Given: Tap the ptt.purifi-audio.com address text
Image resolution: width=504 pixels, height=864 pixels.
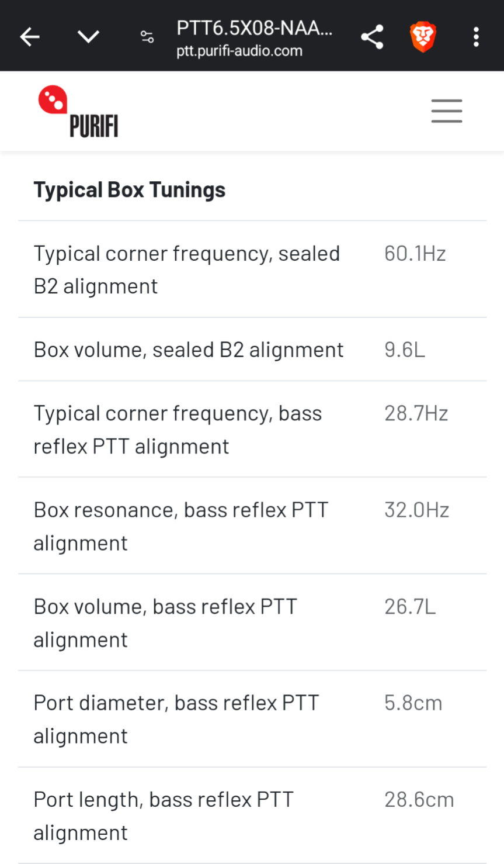Looking at the screenshot, I should click(239, 51).
